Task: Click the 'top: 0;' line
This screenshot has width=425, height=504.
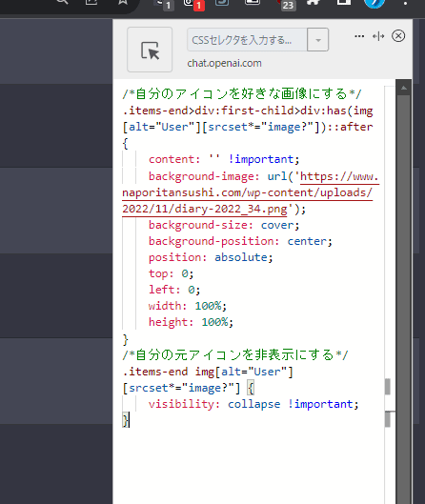Action: (171, 273)
